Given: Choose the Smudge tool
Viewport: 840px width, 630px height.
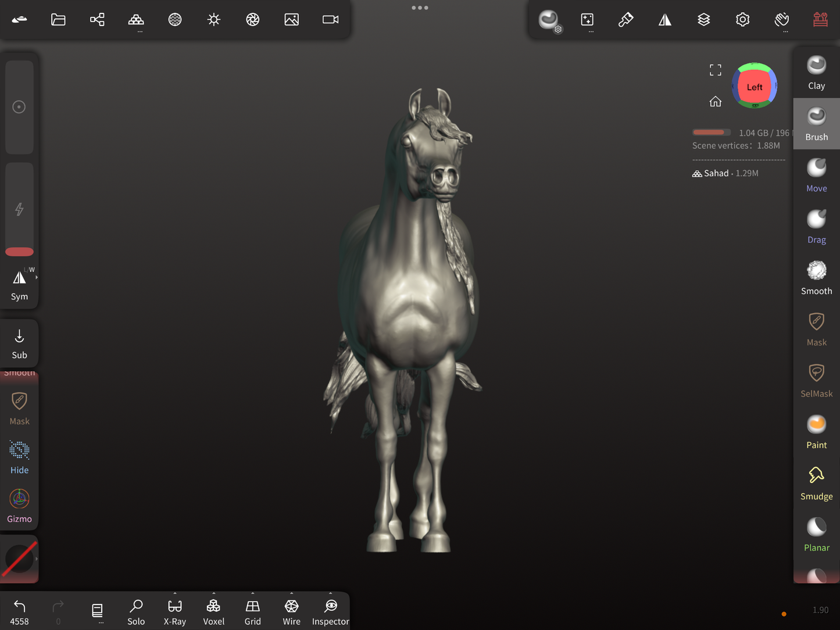Looking at the screenshot, I should pyautogui.click(x=816, y=484).
